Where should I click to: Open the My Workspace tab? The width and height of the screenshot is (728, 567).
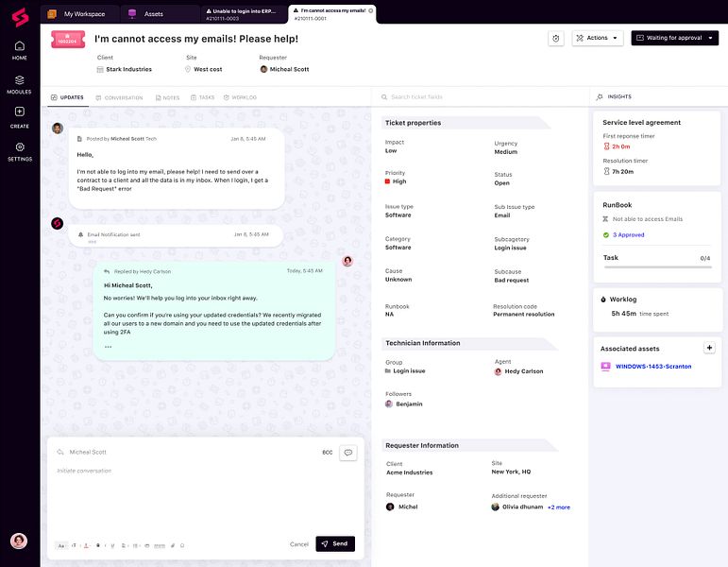pyautogui.click(x=79, y=14)
